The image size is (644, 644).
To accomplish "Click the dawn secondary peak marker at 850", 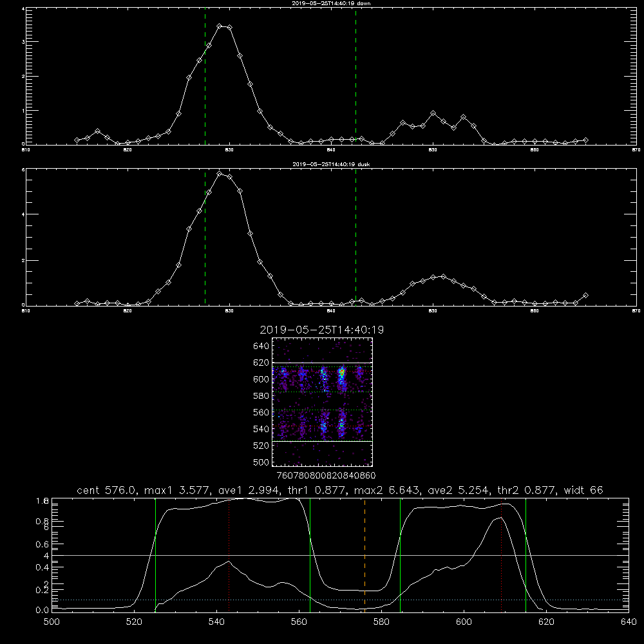I will point(433,113).
